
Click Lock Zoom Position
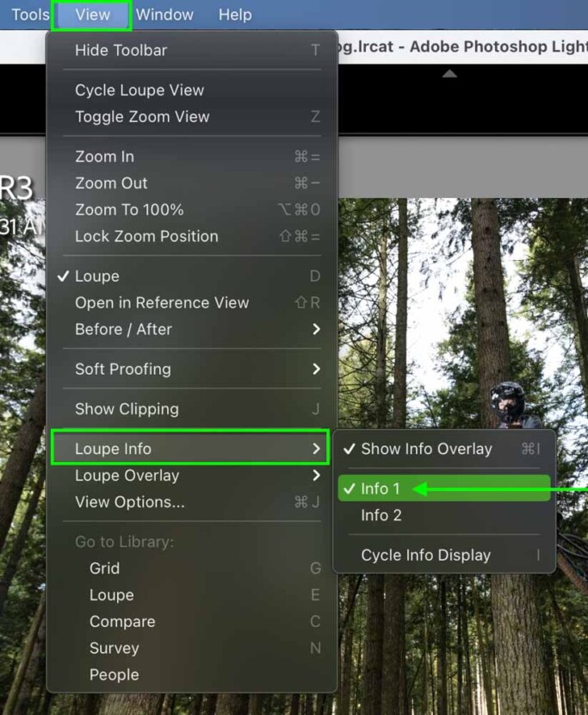tap(192, 236)
